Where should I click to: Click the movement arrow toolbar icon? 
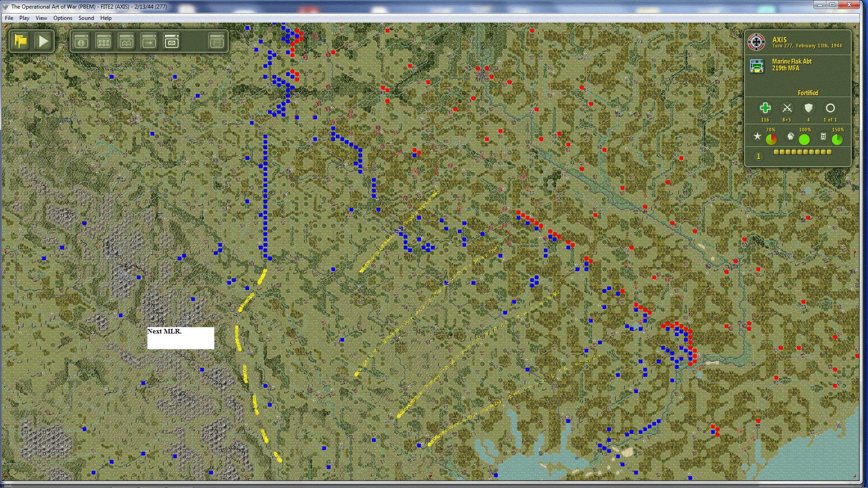149,42
